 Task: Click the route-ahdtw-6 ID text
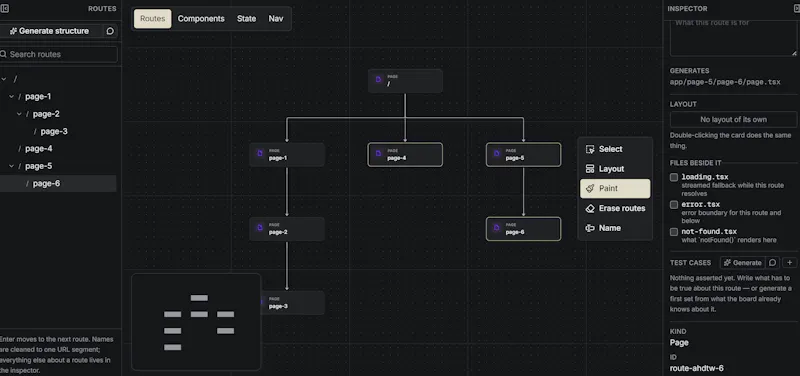[x=696, y=368]
